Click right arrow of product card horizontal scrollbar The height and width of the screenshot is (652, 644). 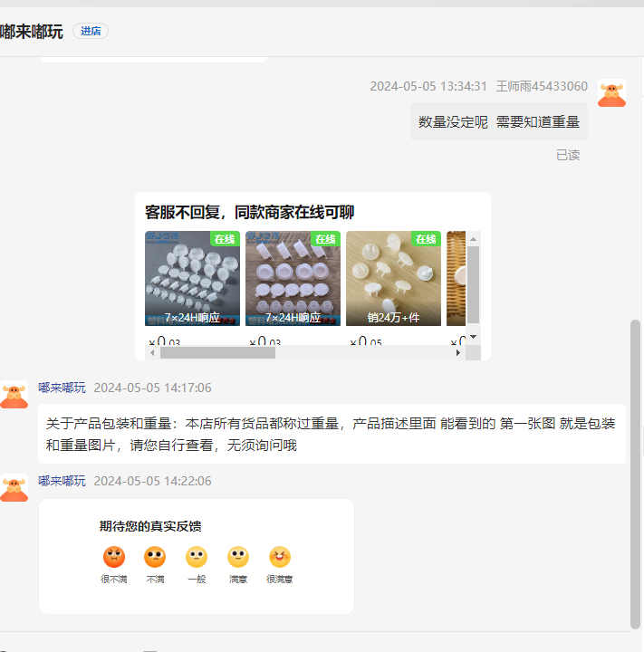pos(458,352)
